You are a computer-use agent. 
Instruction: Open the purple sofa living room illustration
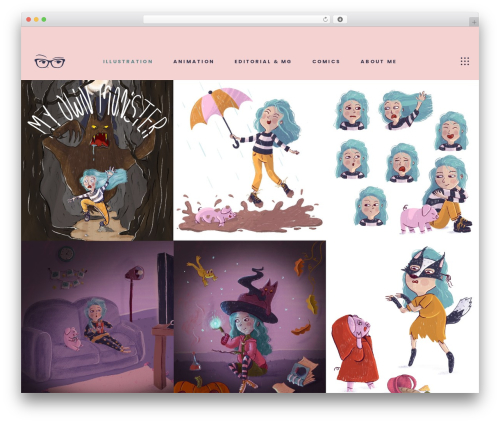(97, 317)
